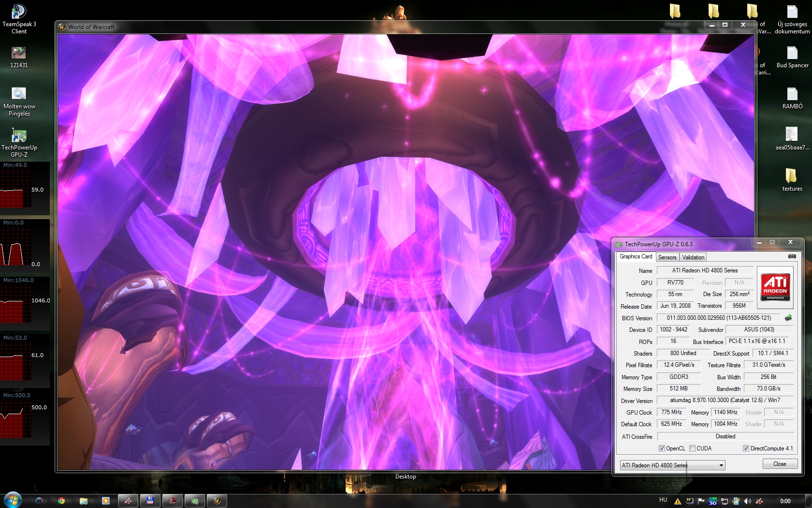Click the '12.4 GPixel/s' fillrate value
Image resolution: width=812 pixels, height=508 pixels.
click(x=679, y=365)
